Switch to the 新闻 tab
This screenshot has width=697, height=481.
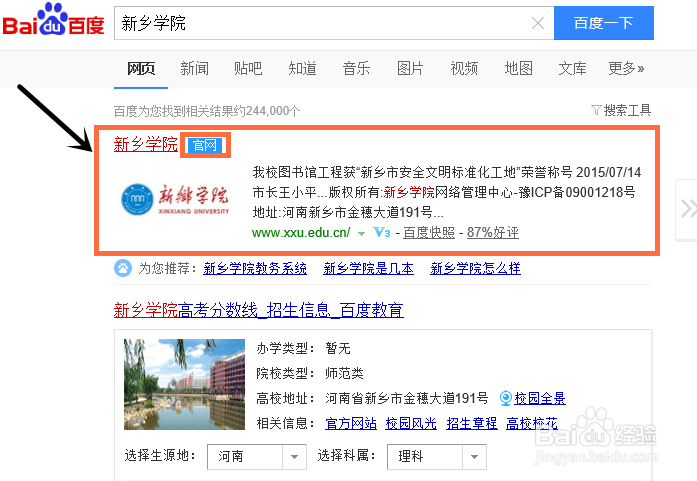(x=195, y=68)
